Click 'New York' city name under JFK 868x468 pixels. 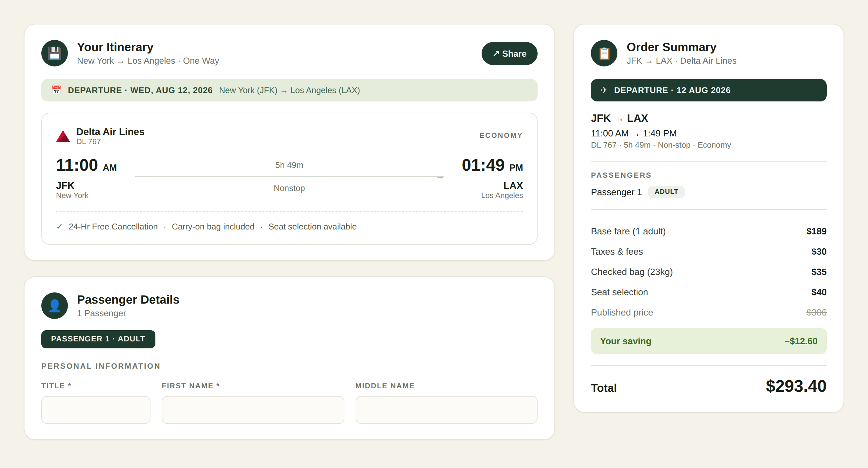tap(72, 196)
